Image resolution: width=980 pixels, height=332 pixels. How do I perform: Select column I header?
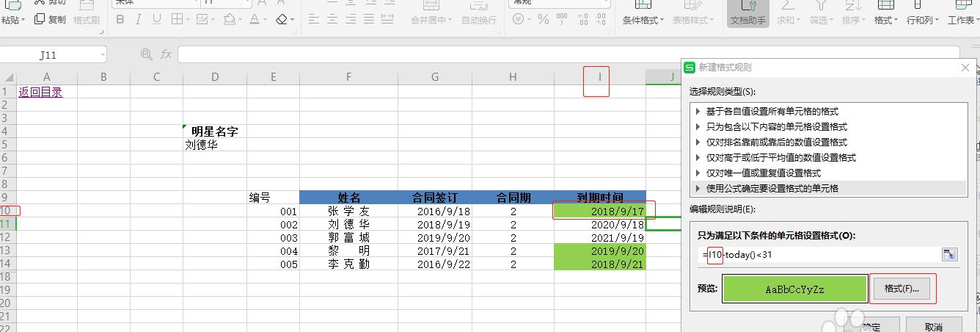click(x=600, y=77)
